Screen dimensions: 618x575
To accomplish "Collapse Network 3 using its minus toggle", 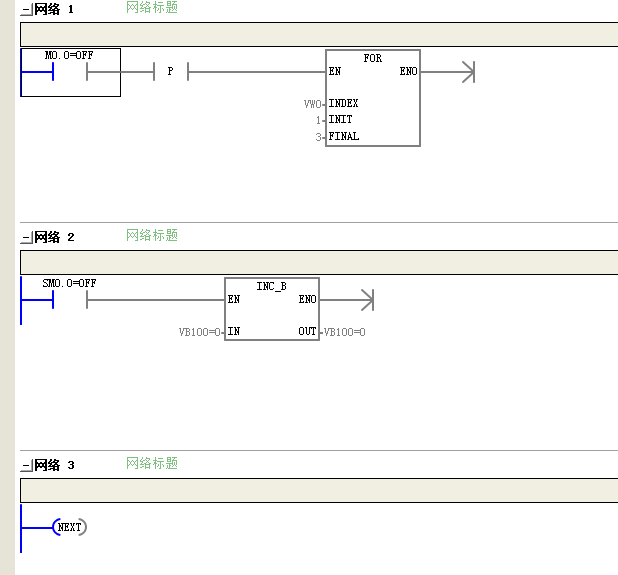I will (26, 466).
